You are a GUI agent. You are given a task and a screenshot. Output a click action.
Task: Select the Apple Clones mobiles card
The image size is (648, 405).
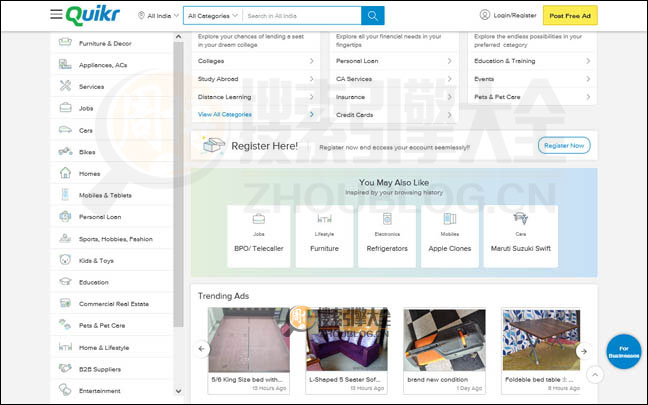coord(450,236)
